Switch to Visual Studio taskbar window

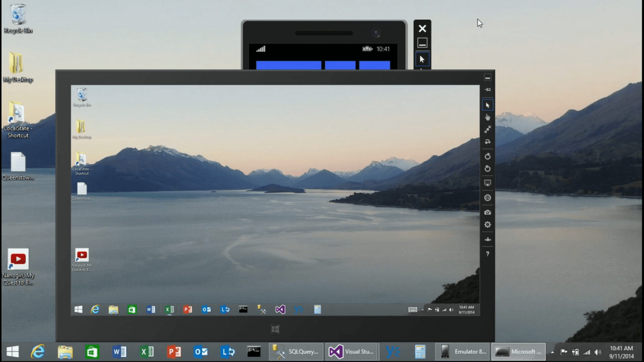coord(351,352)
